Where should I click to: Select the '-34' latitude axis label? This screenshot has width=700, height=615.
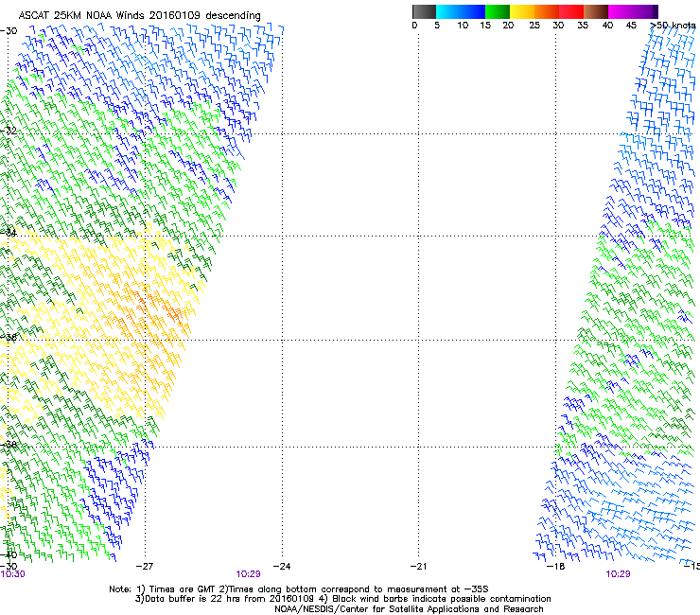point(9,233)
